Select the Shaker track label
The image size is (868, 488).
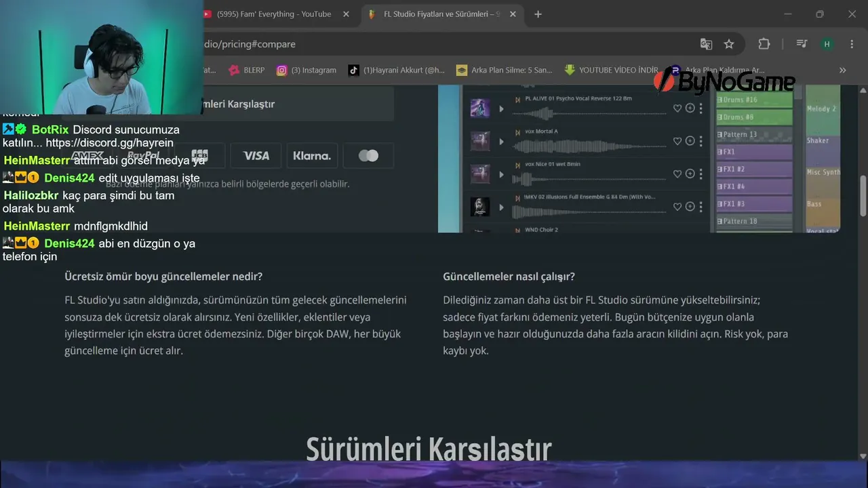pyautogui.click(x=818, y=140)
